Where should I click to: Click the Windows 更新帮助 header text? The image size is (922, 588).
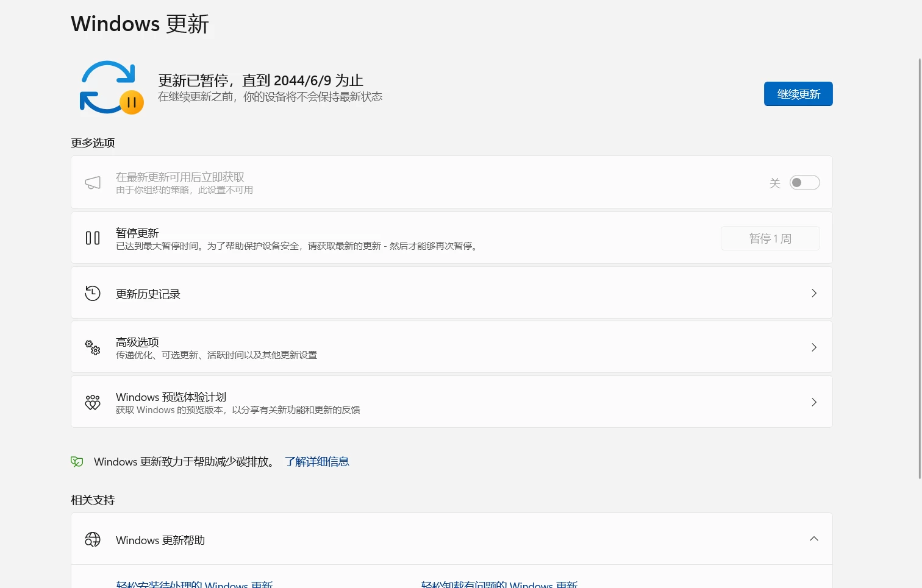tap(160, 540)
